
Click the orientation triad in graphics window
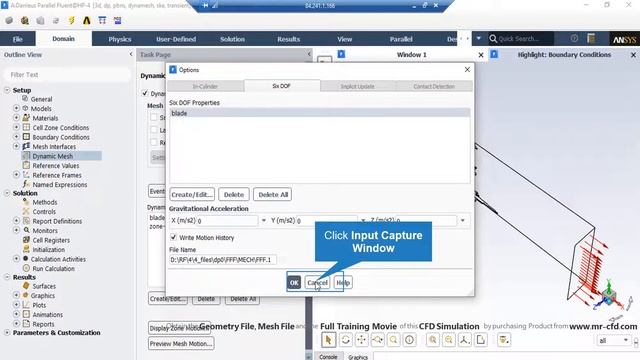tap(609, 295)
